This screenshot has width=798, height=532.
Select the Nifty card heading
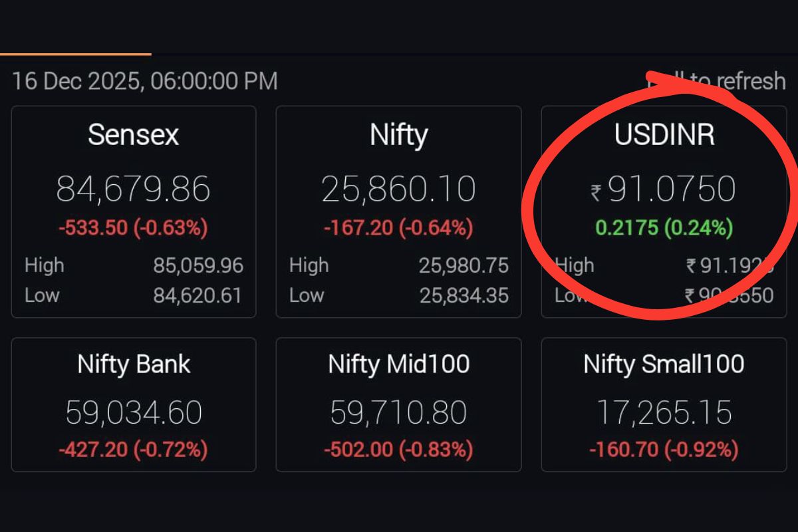tap(398, 135)
